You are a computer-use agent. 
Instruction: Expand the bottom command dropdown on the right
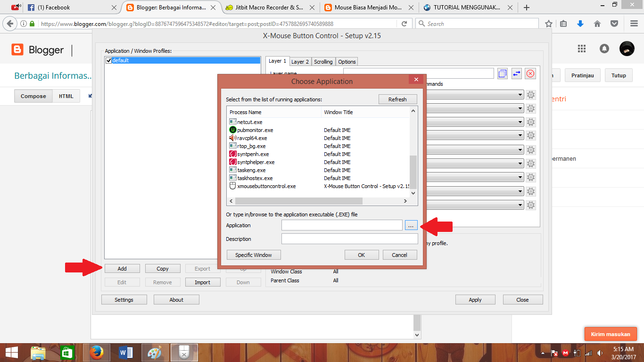tap(520, 205)
